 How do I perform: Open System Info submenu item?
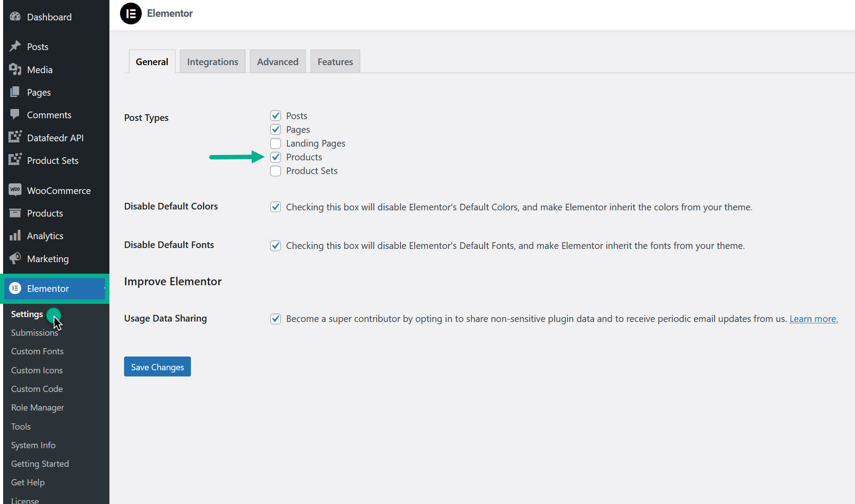point(33,445)
